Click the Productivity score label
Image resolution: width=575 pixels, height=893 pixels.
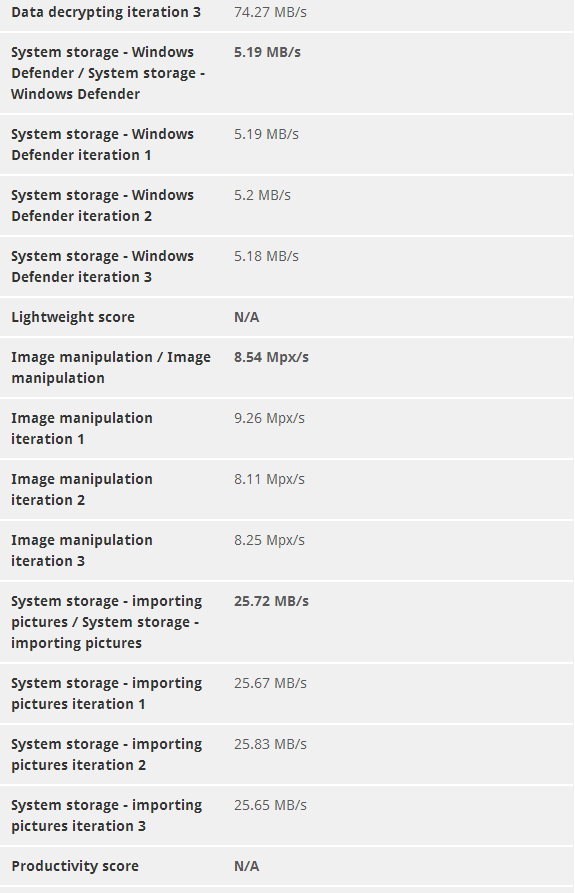75,866
